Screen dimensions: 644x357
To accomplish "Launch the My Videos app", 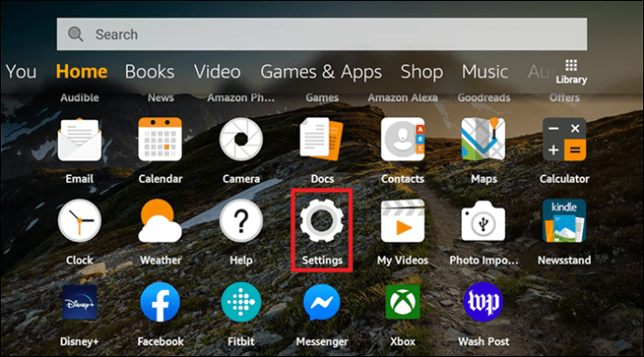I will pyautogui.click(x=402, y=221).
